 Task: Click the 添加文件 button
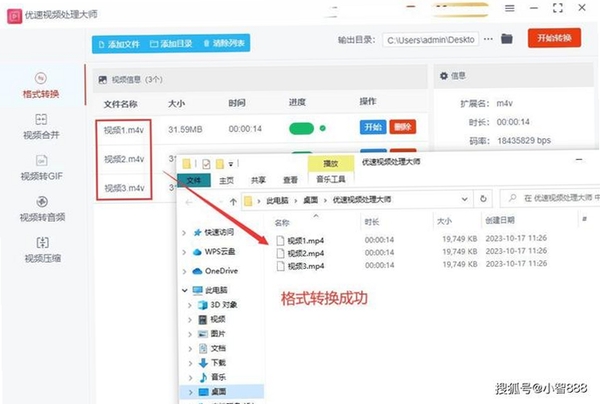pyautogui.click(x=119, y=44)
